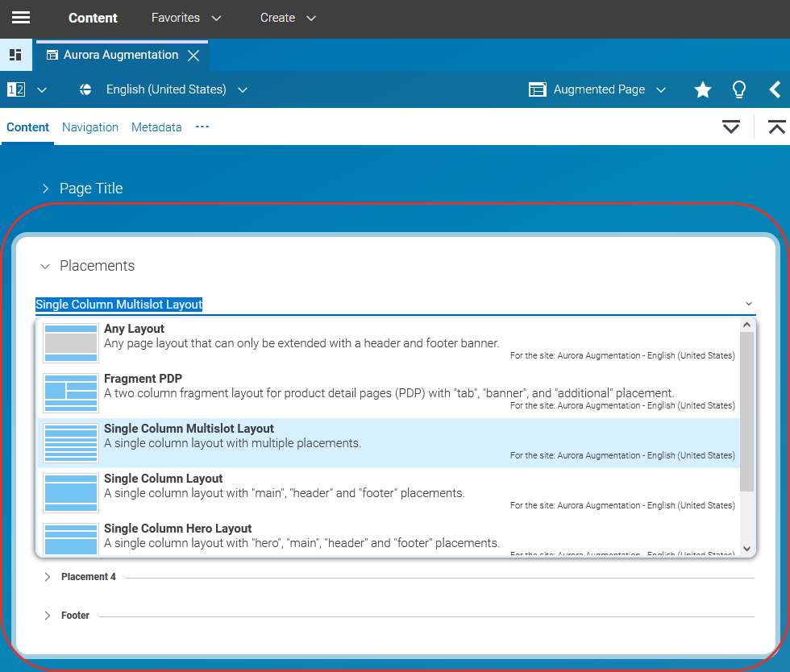Click the Augmented Page document type icon

pyautogui.click(x=537, y=89)
